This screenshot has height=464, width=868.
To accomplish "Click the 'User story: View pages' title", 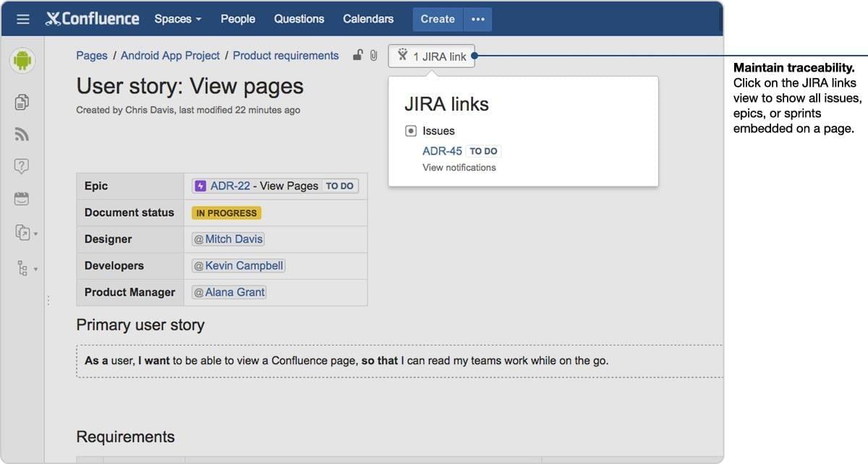I will (x=190, y=87).
